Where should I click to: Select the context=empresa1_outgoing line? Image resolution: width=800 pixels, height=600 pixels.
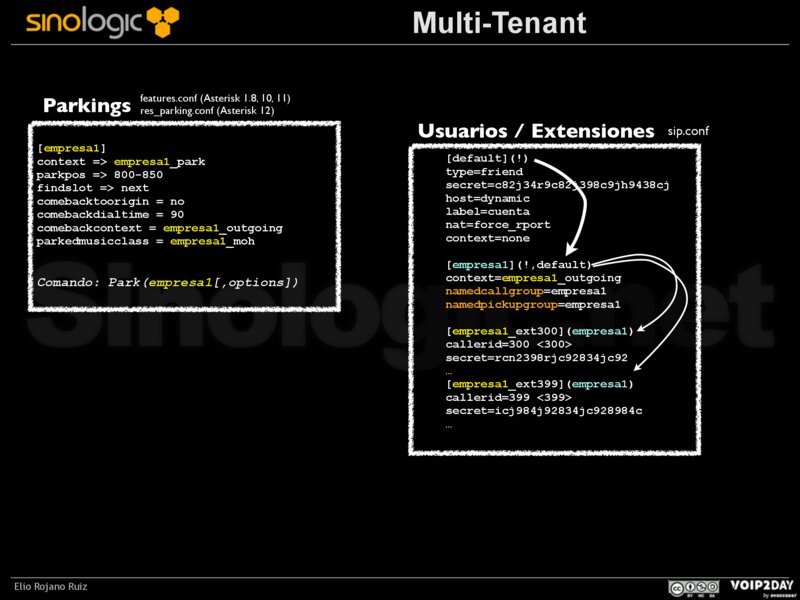tap(533, 278)
